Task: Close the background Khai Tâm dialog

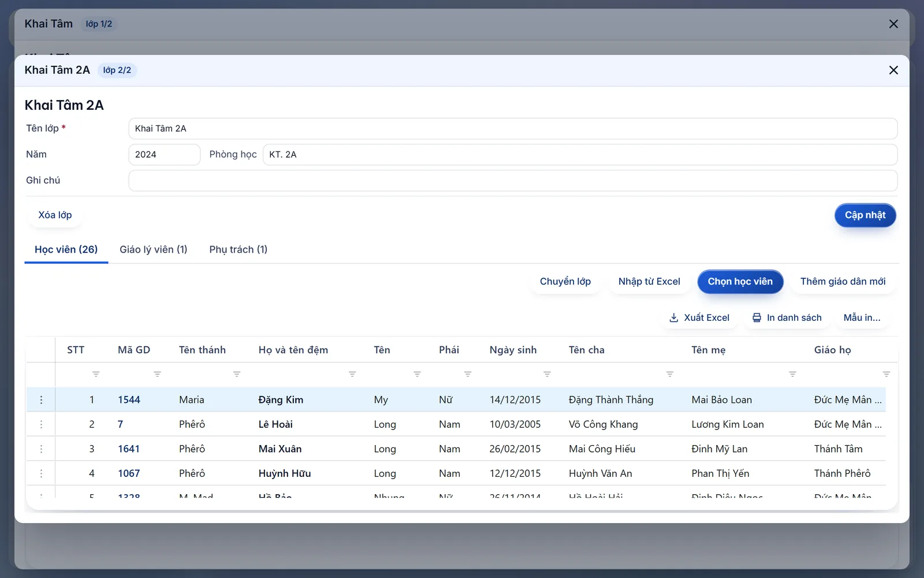Action: (x=893, y=24)
